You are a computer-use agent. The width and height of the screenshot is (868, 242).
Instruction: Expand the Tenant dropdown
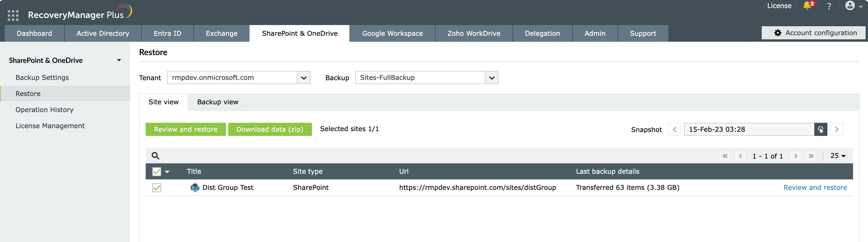(304, 78)
